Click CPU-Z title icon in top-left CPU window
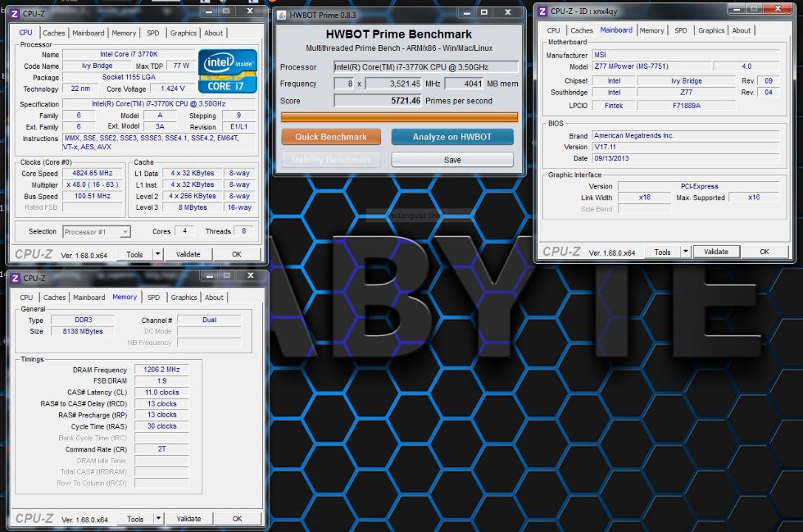 pos(15,14)
